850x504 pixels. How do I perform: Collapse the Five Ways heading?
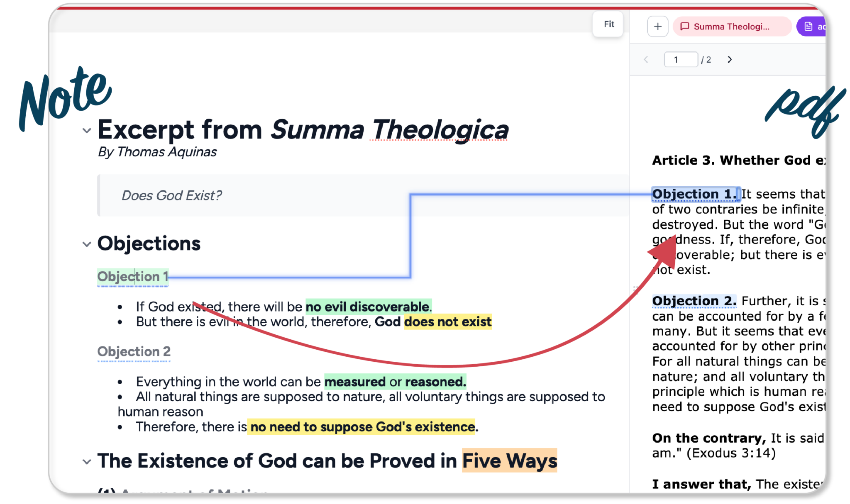(87, 462)
